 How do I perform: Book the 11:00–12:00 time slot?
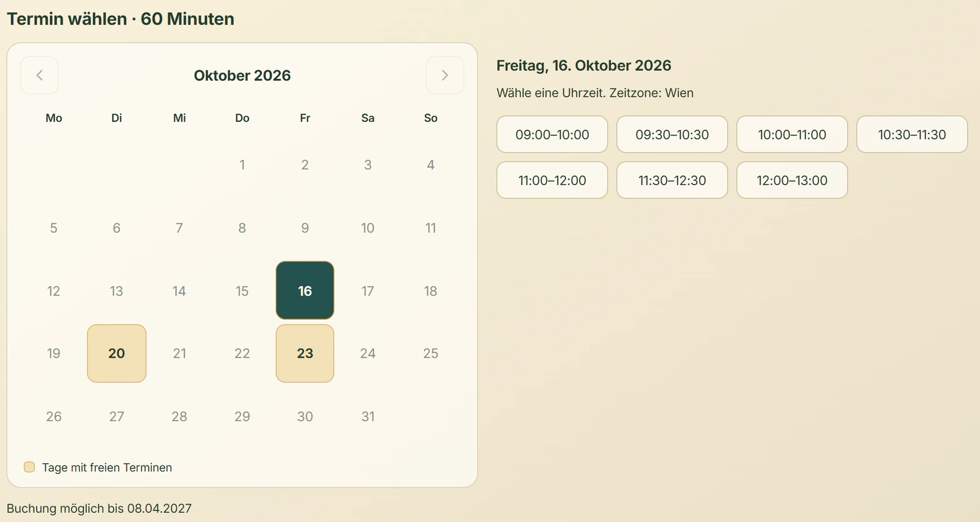coord(552,180)
